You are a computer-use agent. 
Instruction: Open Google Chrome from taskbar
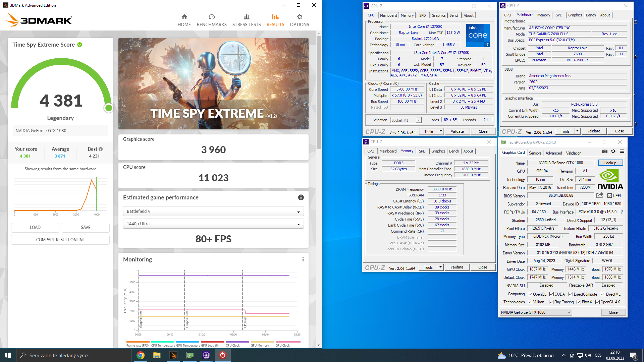141,355
